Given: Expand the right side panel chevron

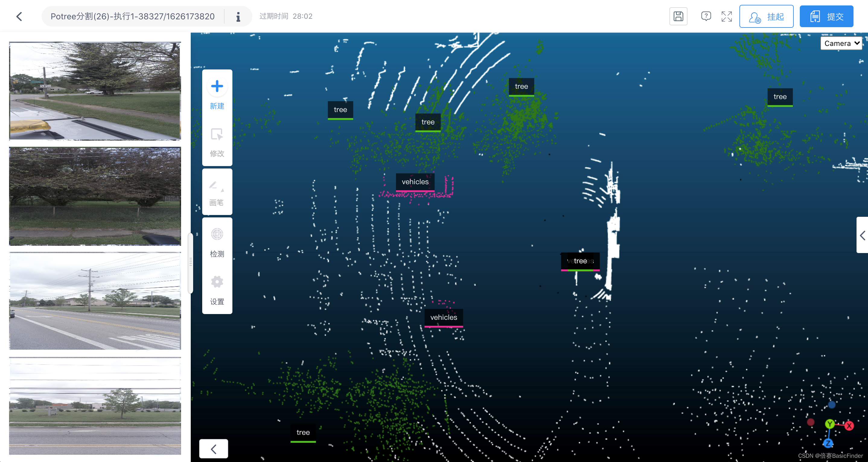Looking at the screenshot, I should [x=862, y=235].
